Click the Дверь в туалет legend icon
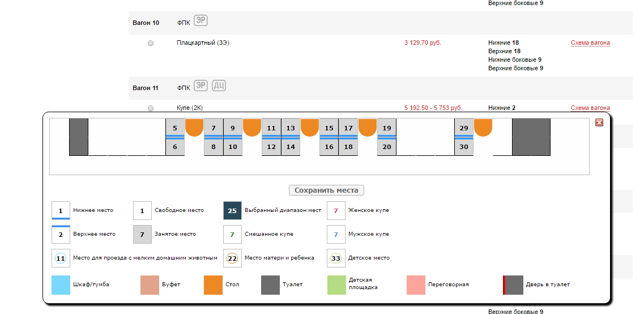The image size is (644, 314). [513, 285]
